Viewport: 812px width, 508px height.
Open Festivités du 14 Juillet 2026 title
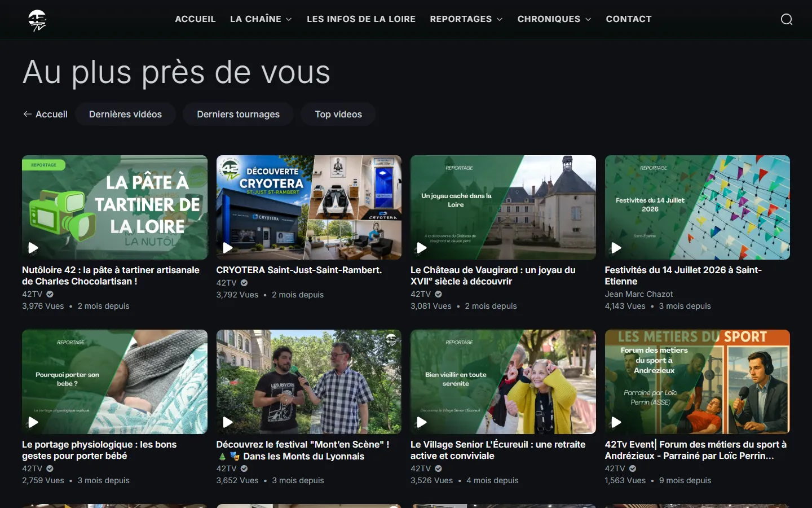683,275
